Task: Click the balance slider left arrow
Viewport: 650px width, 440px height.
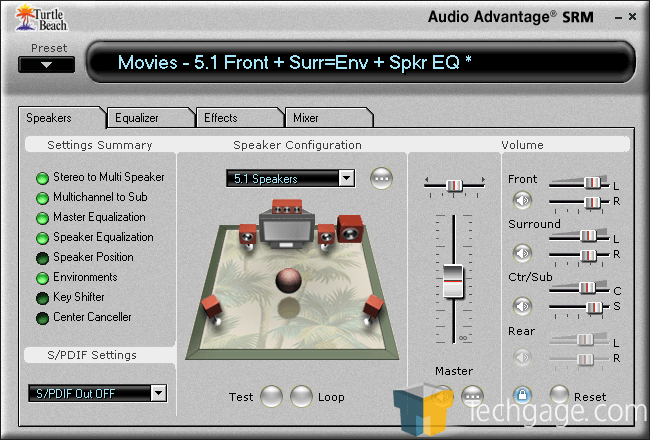Action: (x=427, y=180)
